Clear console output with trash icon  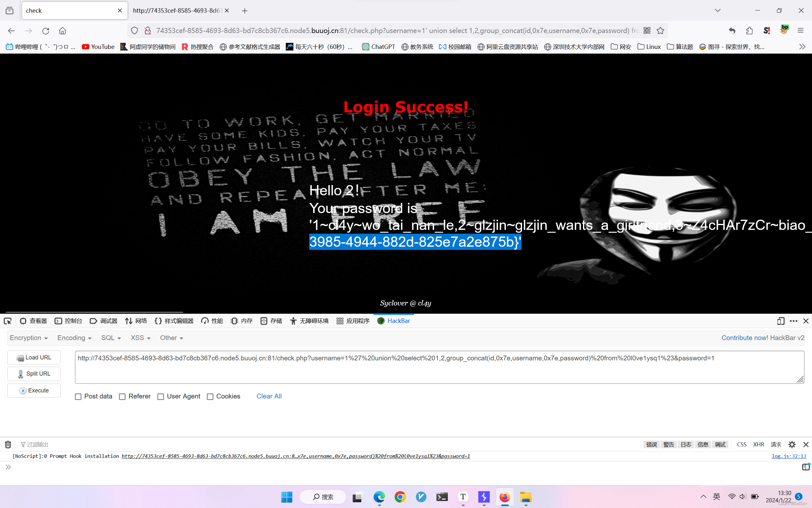click(x=8, y=444)
